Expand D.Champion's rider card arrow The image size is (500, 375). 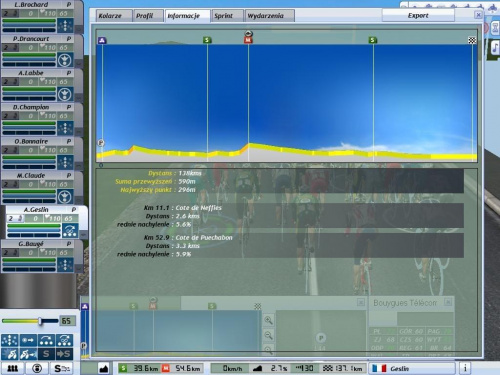pyautogui.click(x=79, y=132)
